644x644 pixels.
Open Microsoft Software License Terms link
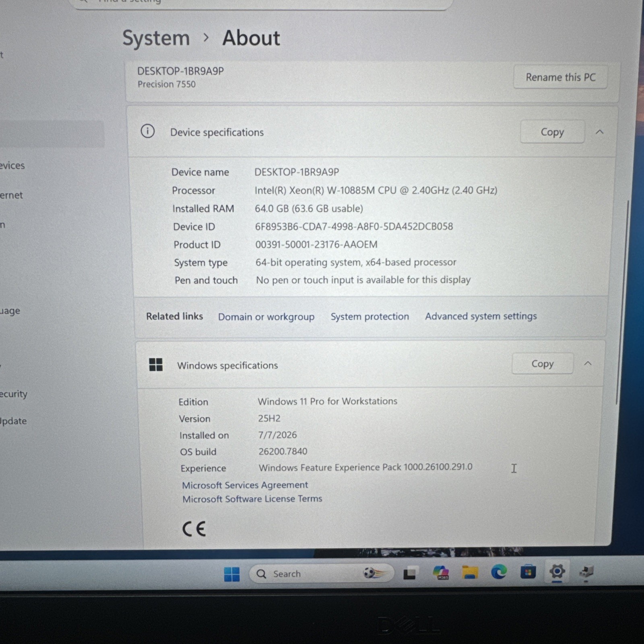coord(252,499)
